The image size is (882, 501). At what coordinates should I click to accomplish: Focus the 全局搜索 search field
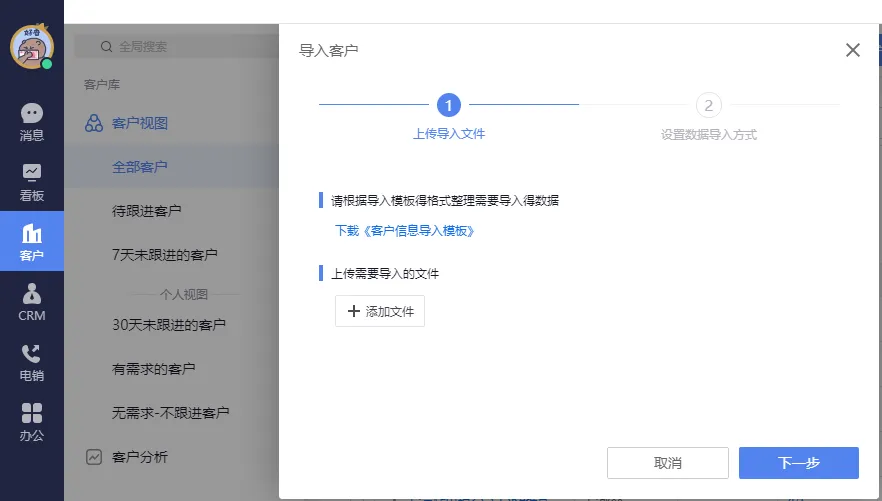click(177, 47)
